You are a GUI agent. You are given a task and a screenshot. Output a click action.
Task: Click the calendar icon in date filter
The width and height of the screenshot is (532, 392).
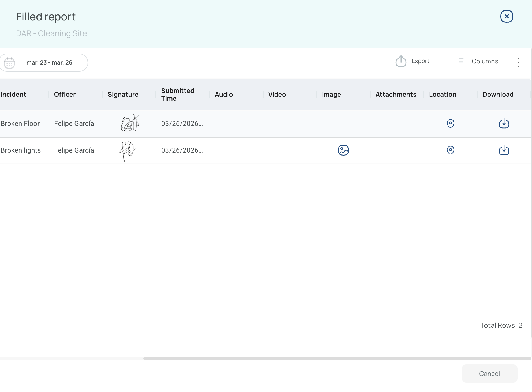point(9,63)
